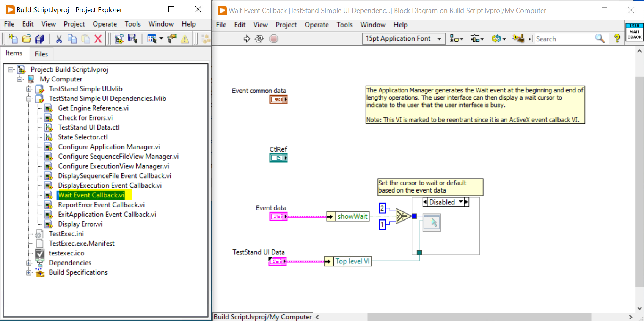Image resolution: width=644 pixels, height=321 pixels.
Task: Click the Save Project icon with disk and tree
Action: (x=132, y=39)
